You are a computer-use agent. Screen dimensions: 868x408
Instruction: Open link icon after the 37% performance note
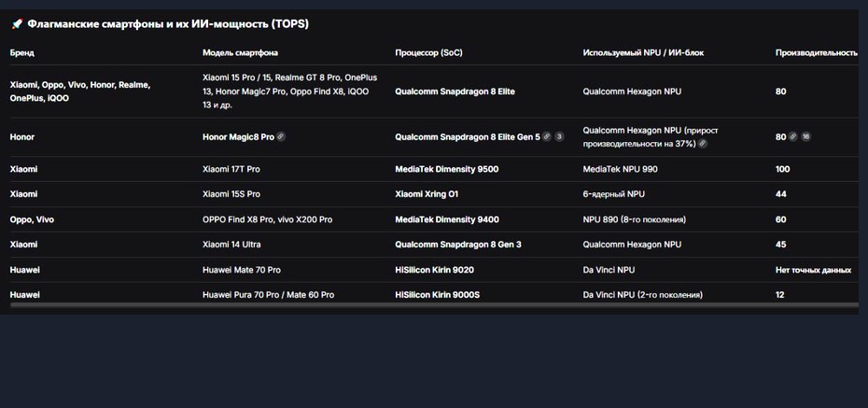703,144
